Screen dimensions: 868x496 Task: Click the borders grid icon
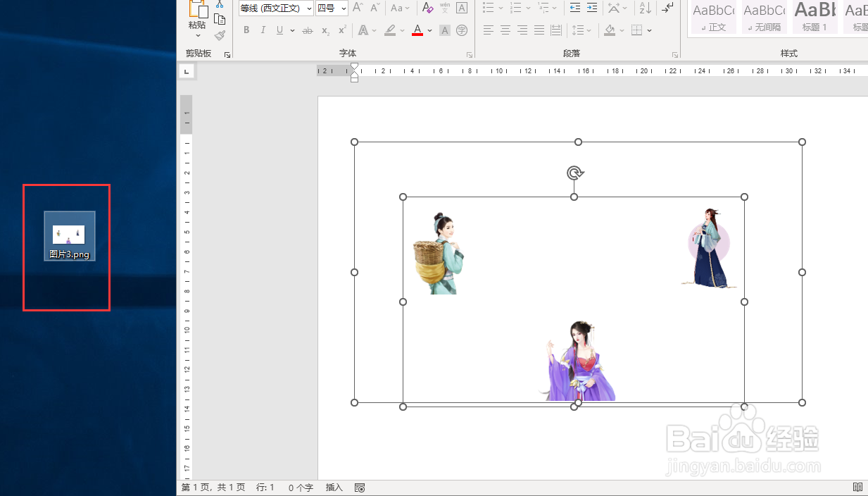pos(636,30)
